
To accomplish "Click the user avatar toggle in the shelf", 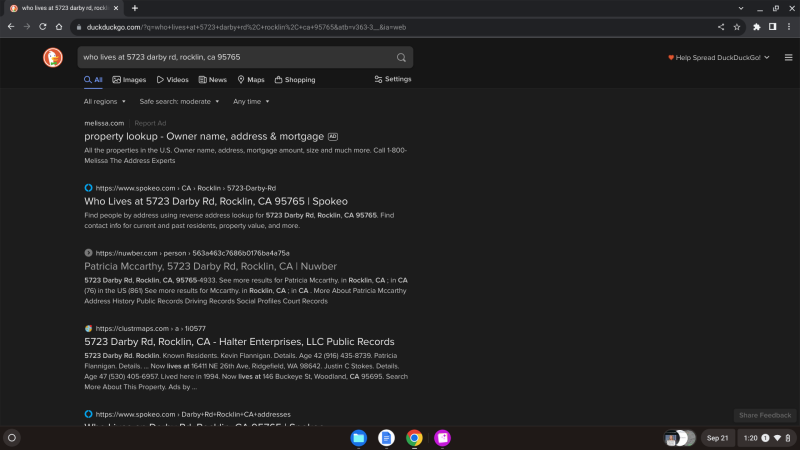I will coord(680,438).
